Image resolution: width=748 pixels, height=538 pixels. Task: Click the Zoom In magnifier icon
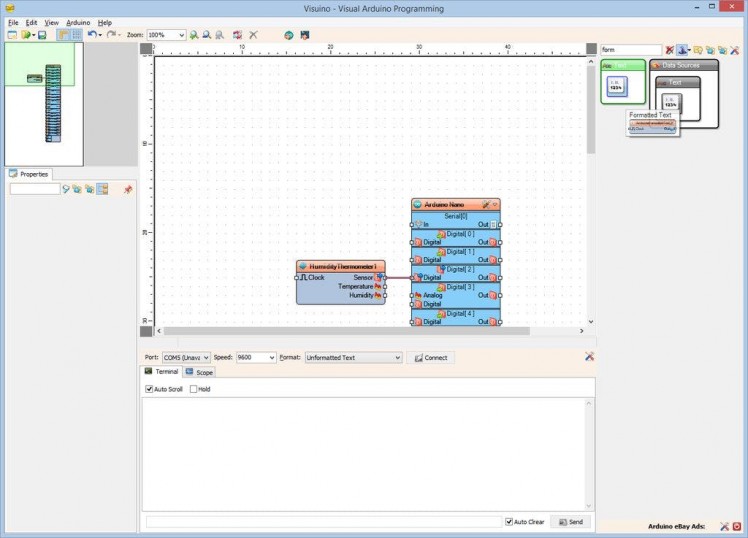pos(194,35)
